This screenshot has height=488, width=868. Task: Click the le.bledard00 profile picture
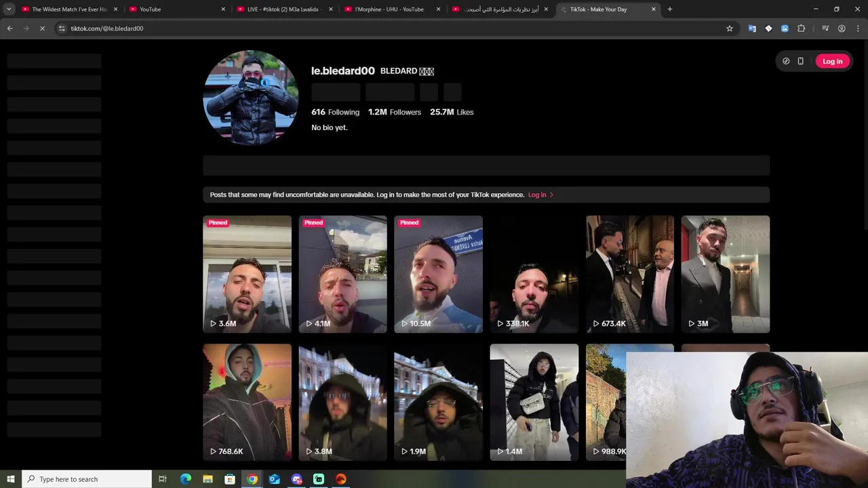click(251, 98)
